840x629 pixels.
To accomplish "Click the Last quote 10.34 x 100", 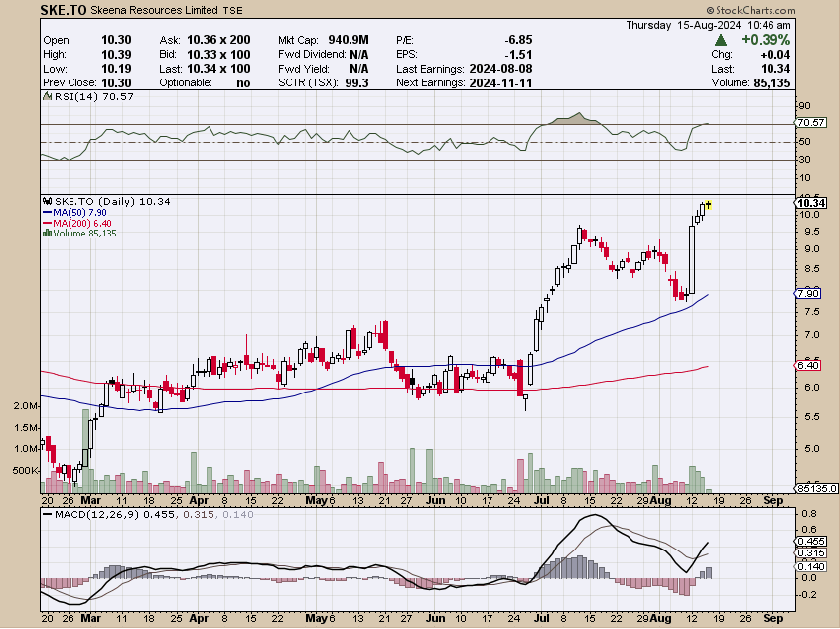I will 218,69.
